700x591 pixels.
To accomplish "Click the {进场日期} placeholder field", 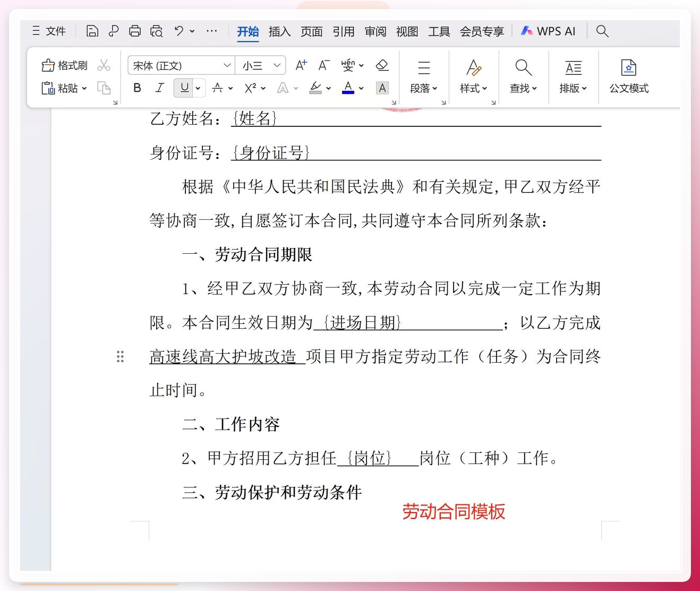I will point(363,322).
